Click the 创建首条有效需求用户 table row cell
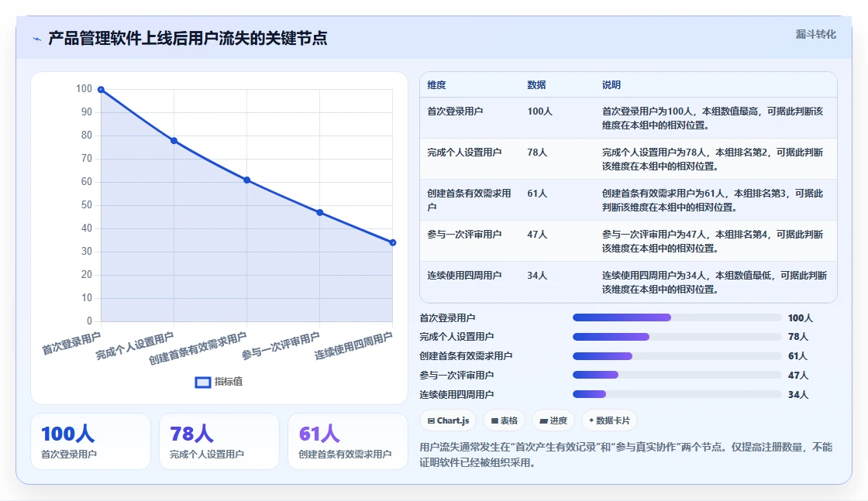The width and height of the screenshot is (868, 501). pyautogui.click(x=469, y=201)
